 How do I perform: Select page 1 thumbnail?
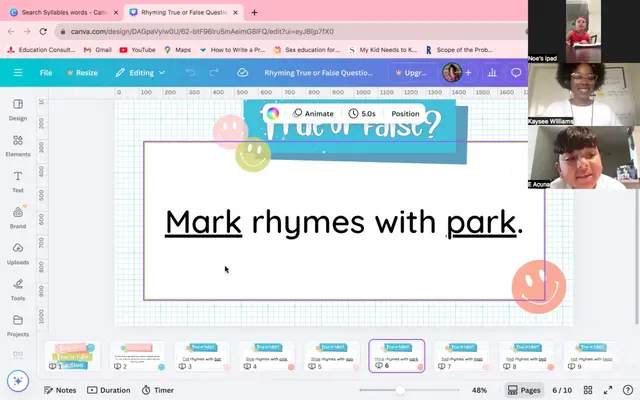[x=72, y=356]
